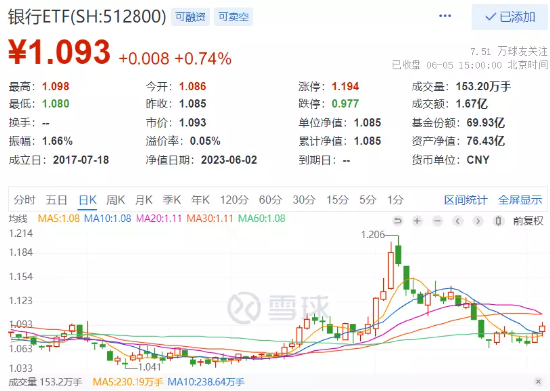The height and width of the screenshot is (391, 550).
Task: Click the 涨停 value 1.194
Action: click(346, 86)
